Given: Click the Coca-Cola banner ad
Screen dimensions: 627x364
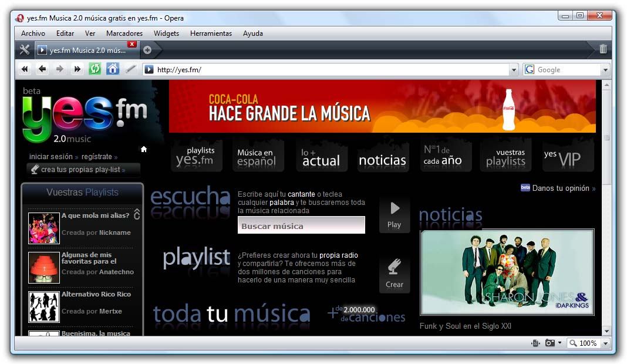Looking at the screenshot, I should tap(382, 106).
